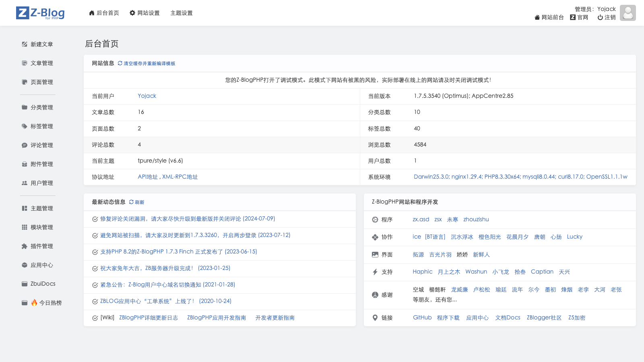Viewport: 644px width, 362px height.
Task: Click the Z5加密 link
Action: click(577, 318)
